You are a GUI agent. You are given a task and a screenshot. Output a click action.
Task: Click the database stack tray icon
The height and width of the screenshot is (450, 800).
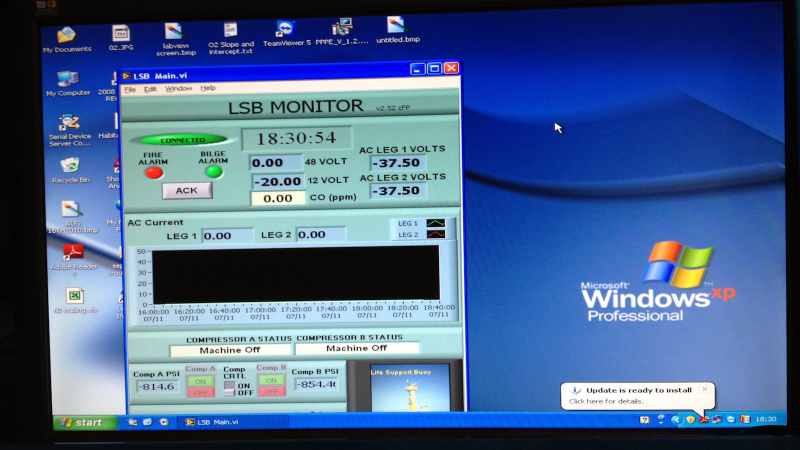[x=745, y=419]
